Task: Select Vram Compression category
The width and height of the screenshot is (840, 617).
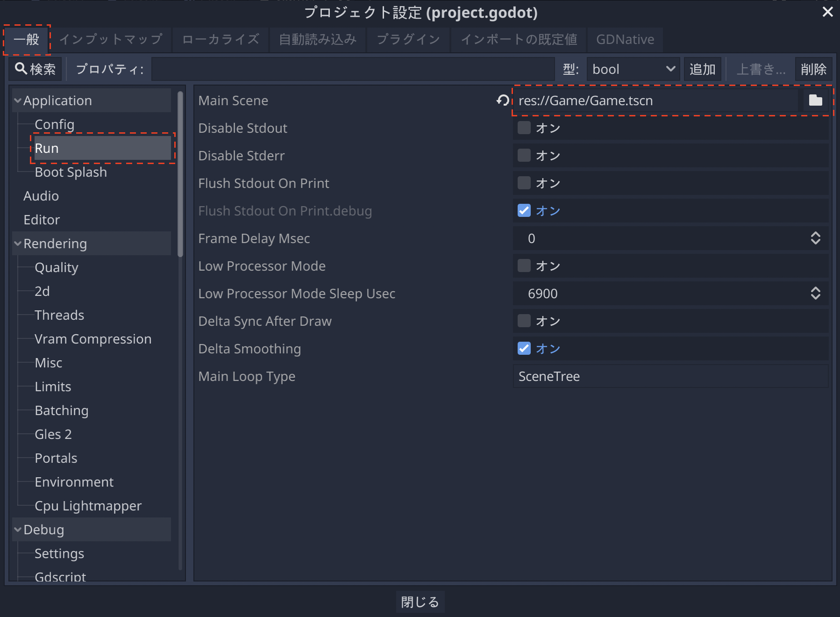Action: point(93,339)
